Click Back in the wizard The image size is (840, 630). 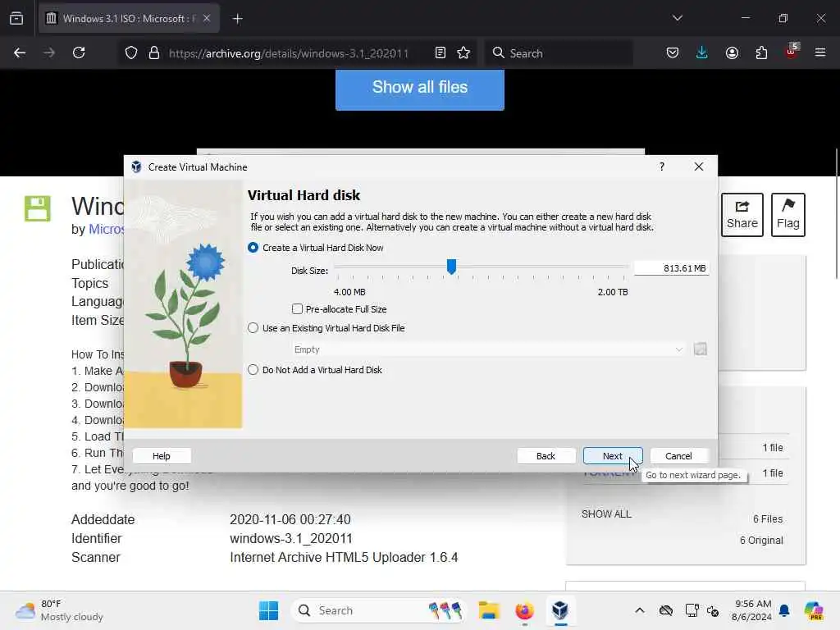pos(546,456)
